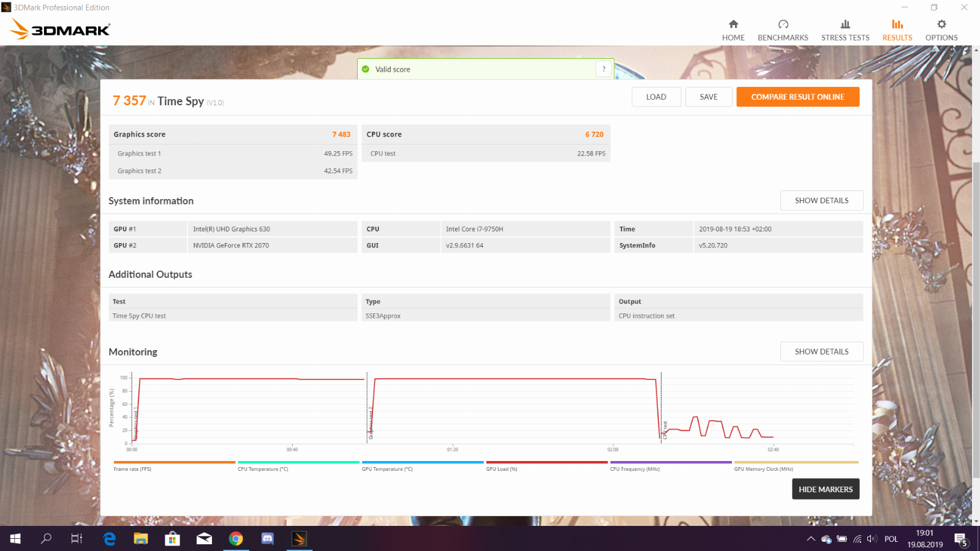Open network Wi-Fi tray icon
The height and width of the screenshot is (551, 980).
coord(857,539)
